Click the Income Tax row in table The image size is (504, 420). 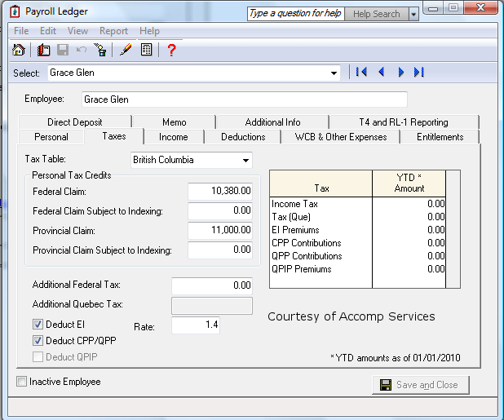click(x=357, y=204)
